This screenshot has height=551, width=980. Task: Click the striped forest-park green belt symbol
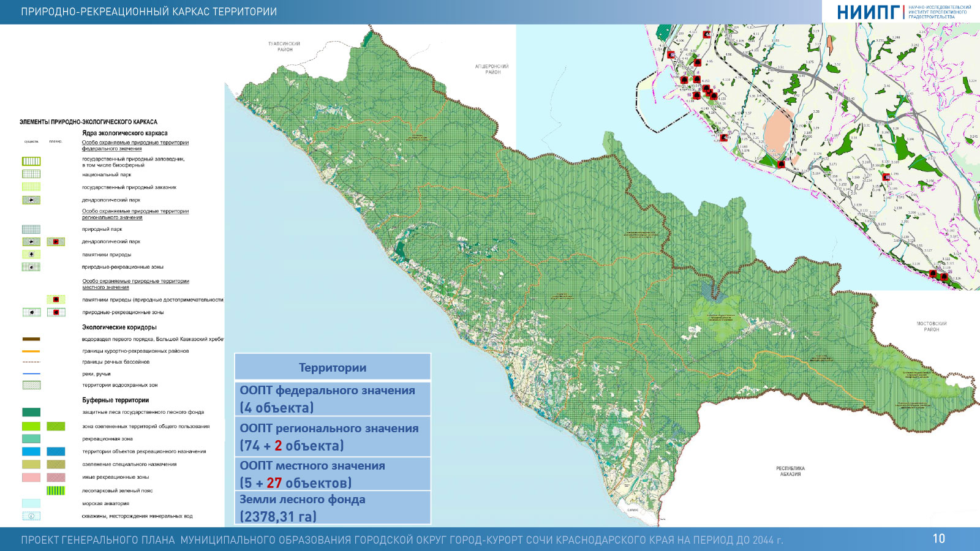pyautogui.click(x=56, y=490)
